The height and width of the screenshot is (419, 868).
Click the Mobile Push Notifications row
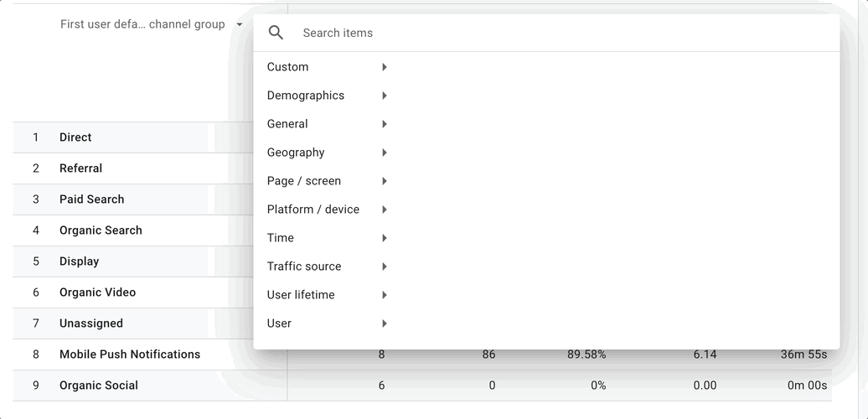click(x=130, y=354)
